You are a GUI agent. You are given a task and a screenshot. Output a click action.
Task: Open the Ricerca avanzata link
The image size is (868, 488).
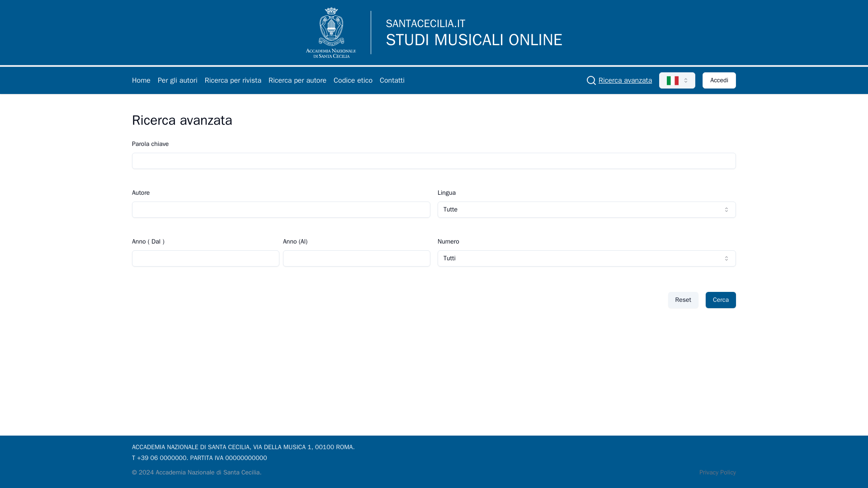click(x=625, y=80)
